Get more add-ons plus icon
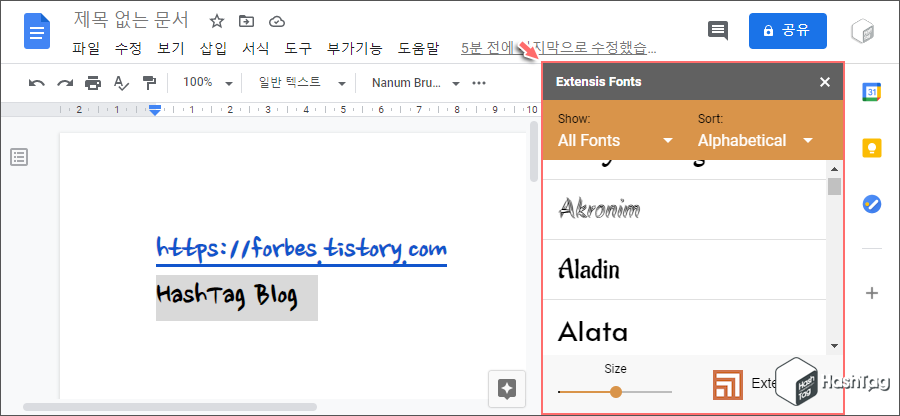Screen dimensions: 900x416 (872, 293)
